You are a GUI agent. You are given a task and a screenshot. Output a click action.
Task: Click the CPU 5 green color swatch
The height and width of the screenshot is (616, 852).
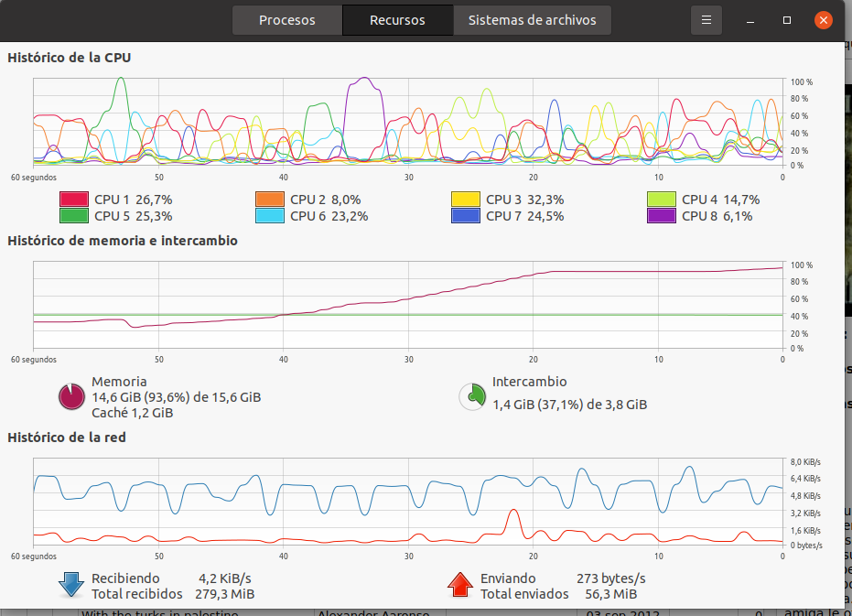73,216
